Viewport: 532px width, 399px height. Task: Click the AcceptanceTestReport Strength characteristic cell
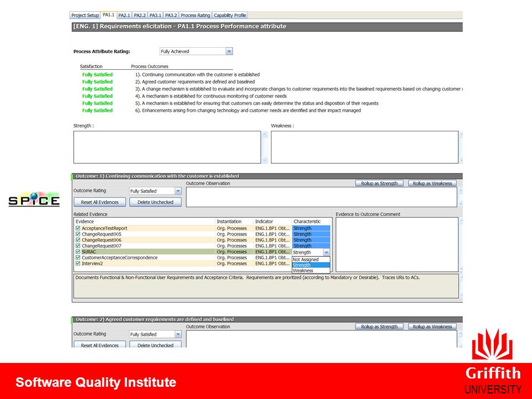pos(311,228)
